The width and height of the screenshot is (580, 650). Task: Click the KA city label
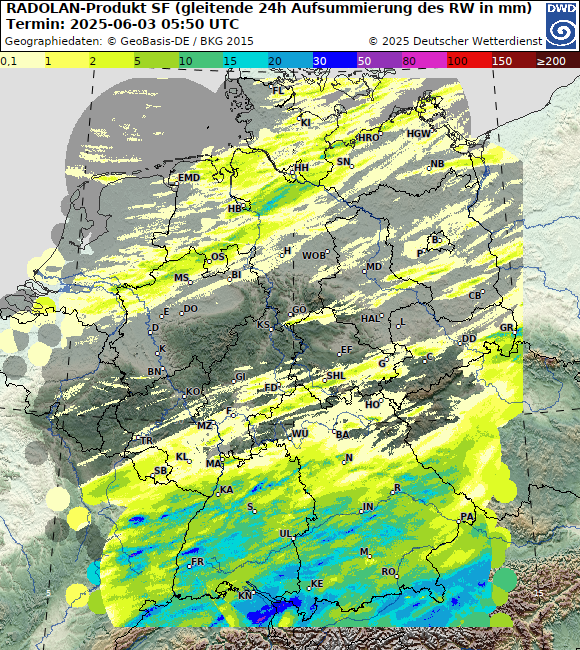[x=226, y=490]
